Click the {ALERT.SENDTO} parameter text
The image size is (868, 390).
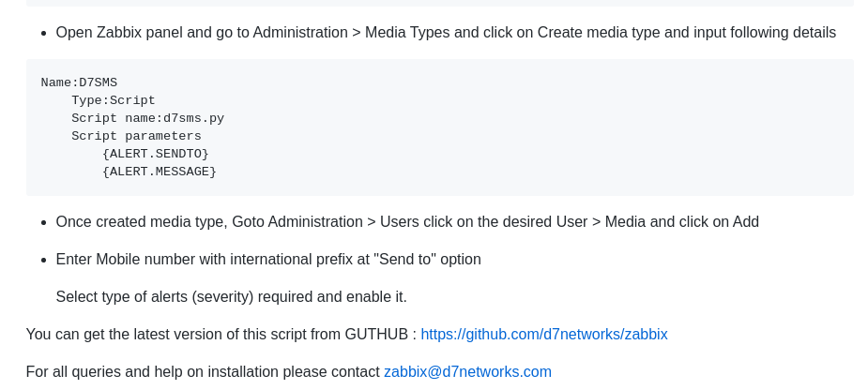(x=155, y=154)
